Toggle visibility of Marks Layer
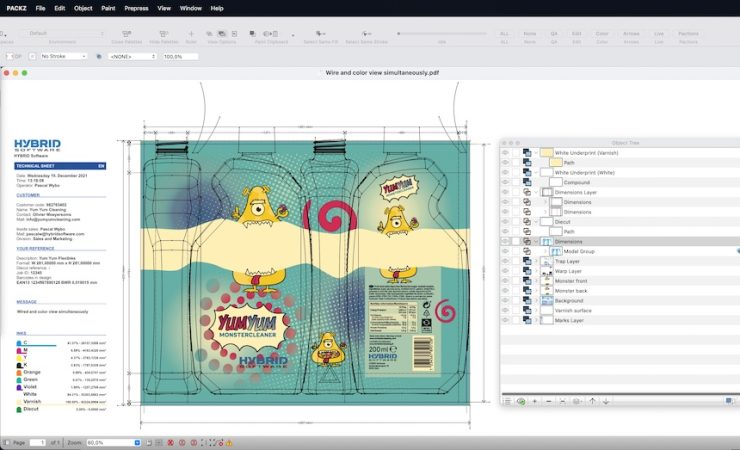The image size is (740, 450). [505, 320]
